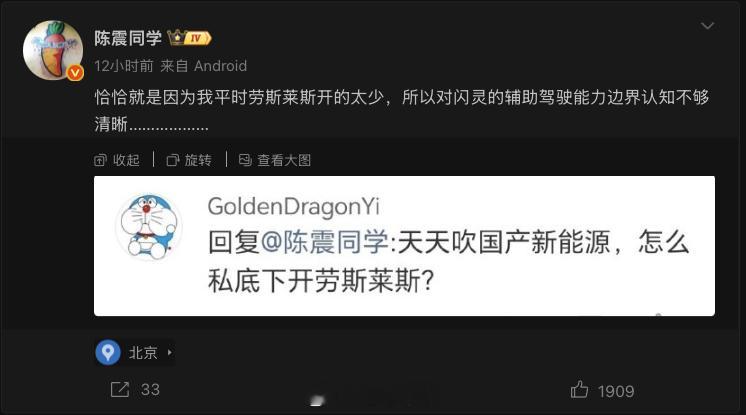Click the 北京 location label
746x415 pixels.
(143, 353)
